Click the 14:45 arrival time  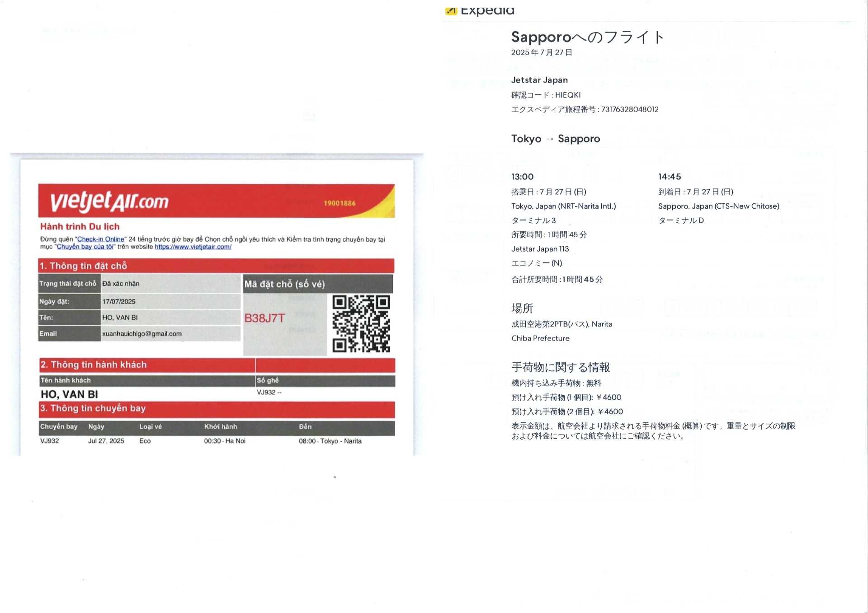tap(669, 177)
